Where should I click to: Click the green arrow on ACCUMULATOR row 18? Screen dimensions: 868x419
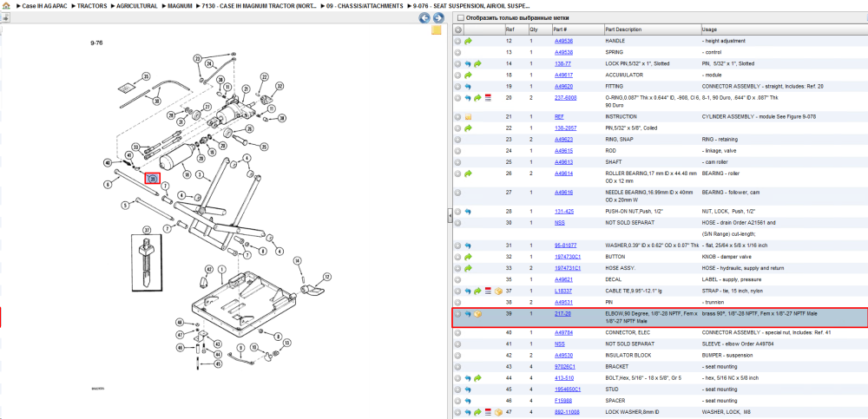[x=469, y=75]
